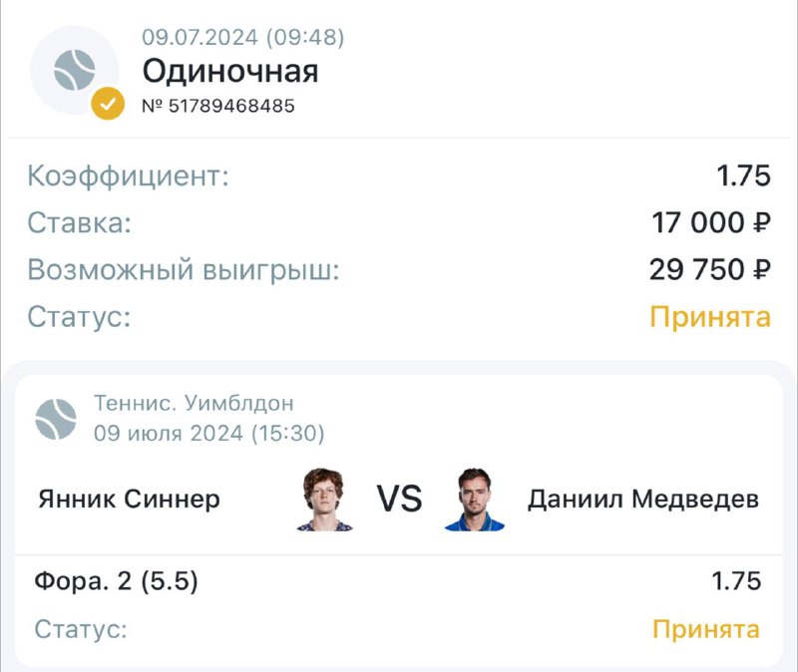Select player name Даниил Медведев

(x=642, y=499)
